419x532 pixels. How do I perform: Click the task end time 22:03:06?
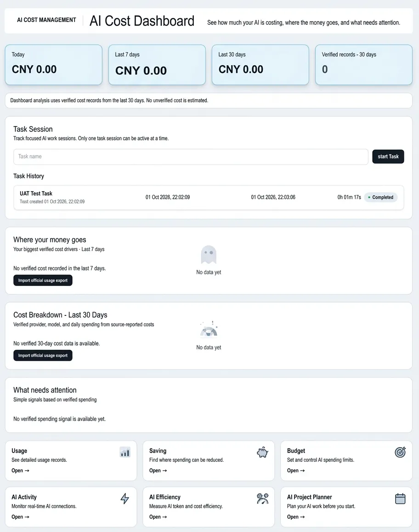click(x=273, y=197)
